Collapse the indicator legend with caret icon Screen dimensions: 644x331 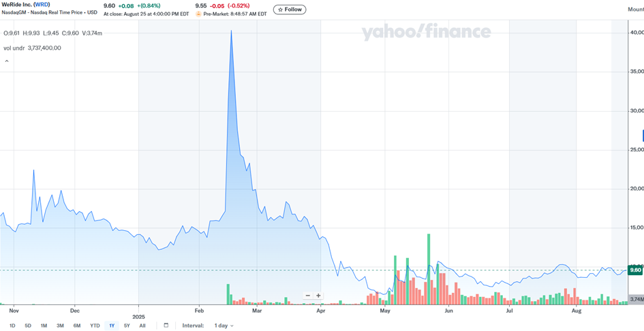[7, 61]
